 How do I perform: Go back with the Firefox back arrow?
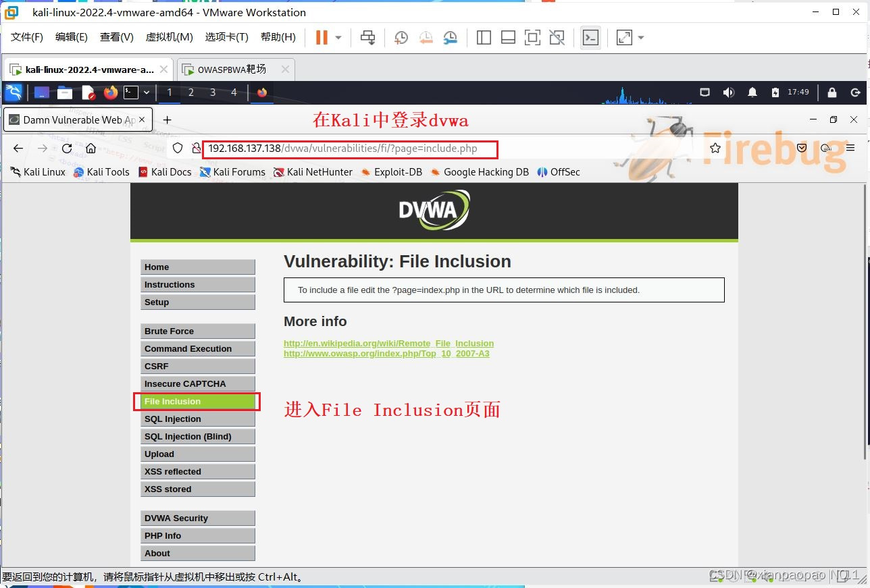click(18, 149)
